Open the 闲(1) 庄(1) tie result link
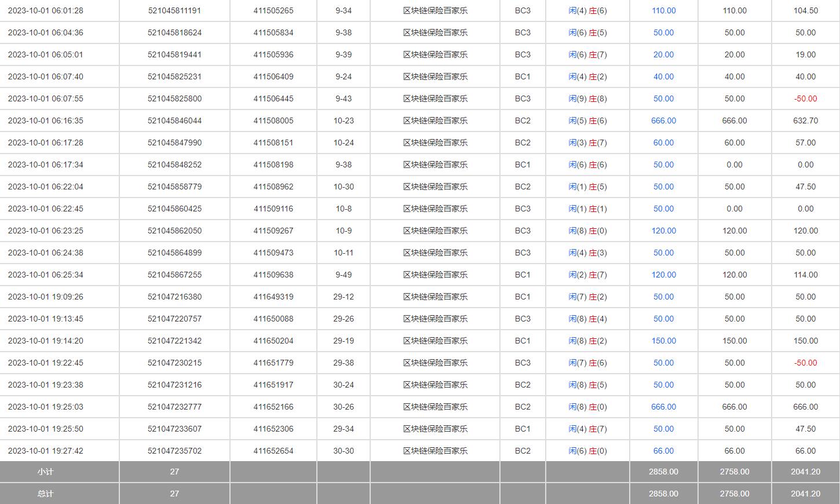 tap(587, 209)
